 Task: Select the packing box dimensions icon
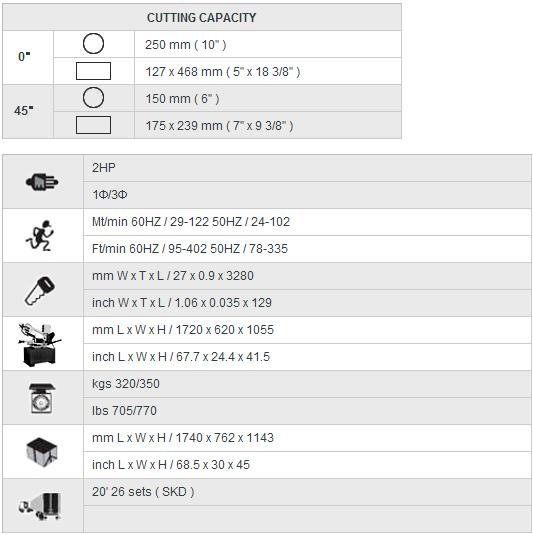42,452
